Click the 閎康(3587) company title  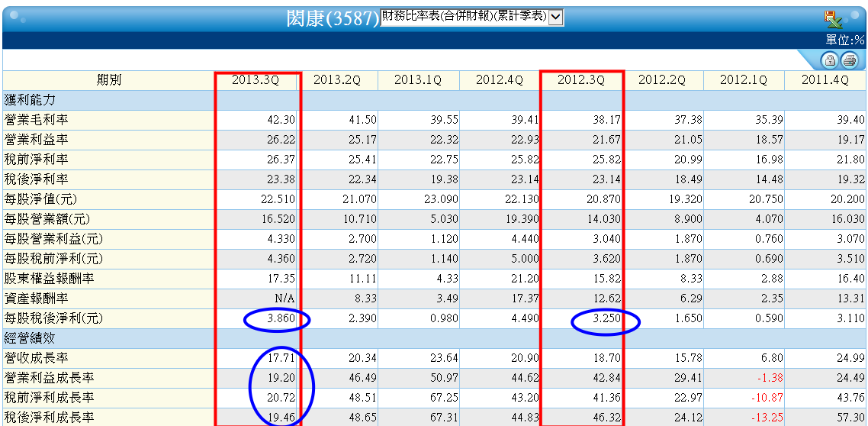333,18
